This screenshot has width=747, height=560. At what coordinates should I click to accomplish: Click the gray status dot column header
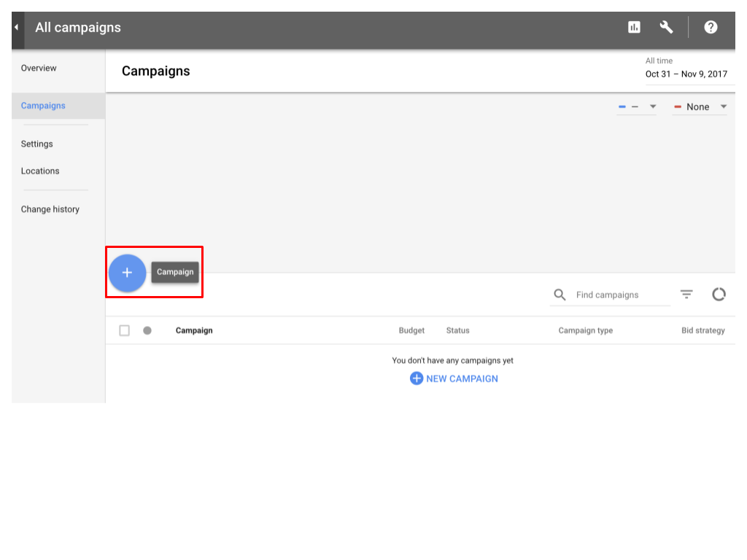(147, 330)
